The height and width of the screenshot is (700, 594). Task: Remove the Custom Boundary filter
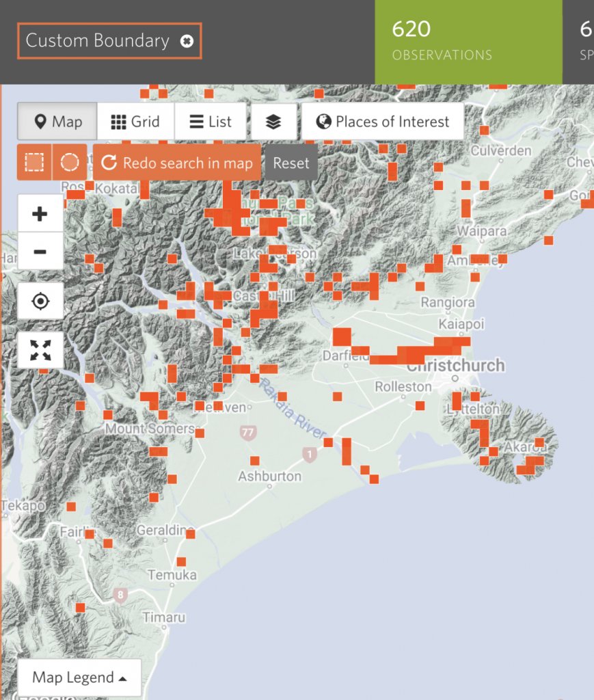[x=187, y=42]
